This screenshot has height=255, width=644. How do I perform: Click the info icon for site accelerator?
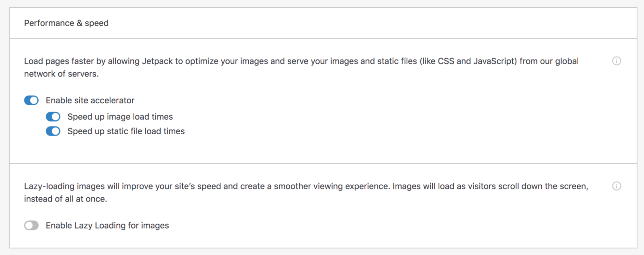(x=616, y=61)
